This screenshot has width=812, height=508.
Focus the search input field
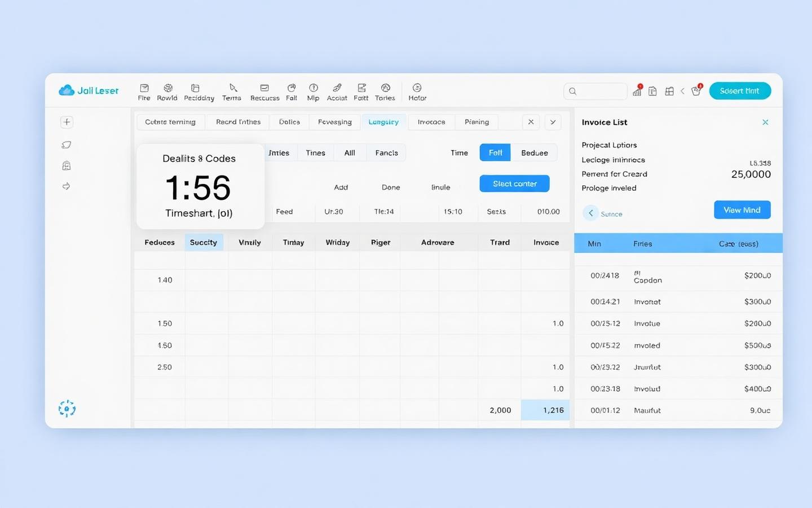click(x=595, y=91)
